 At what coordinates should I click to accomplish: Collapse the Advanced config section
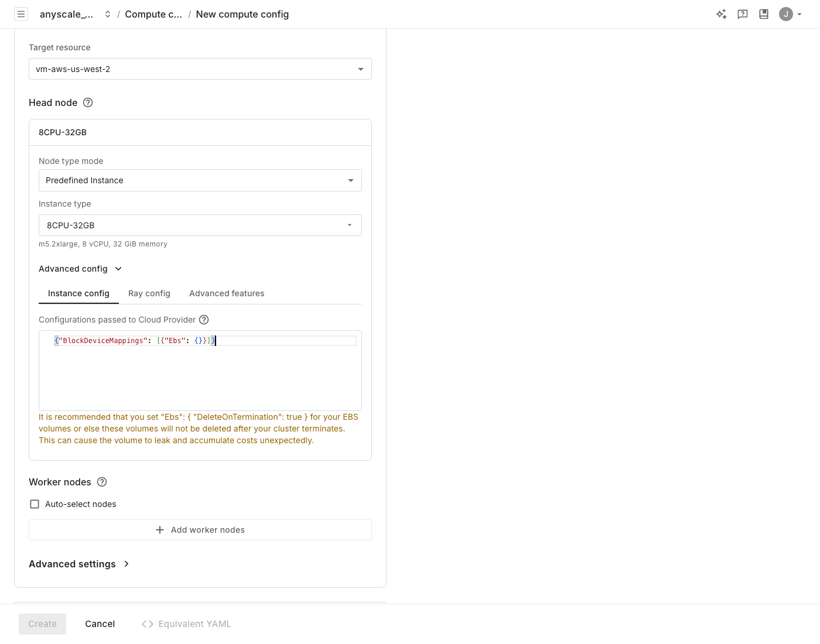tap(80, 269)
